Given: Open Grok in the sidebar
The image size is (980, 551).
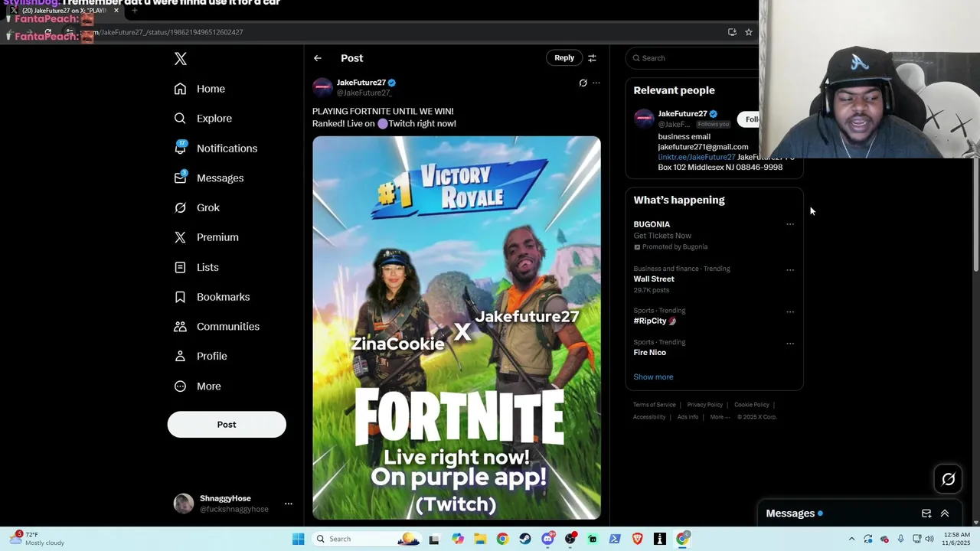Looking at the screenshot, I should point(196,207).
